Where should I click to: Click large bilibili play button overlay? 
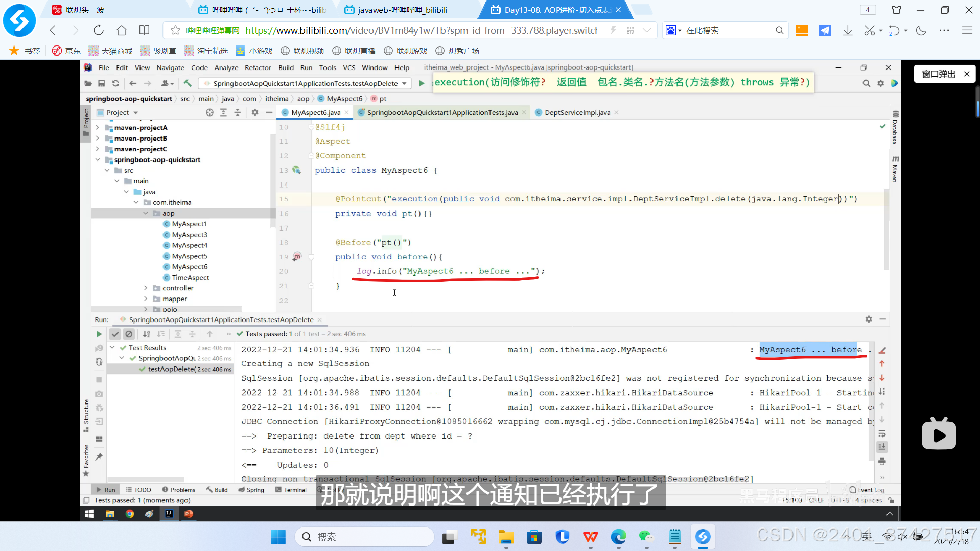coord(939,434)
